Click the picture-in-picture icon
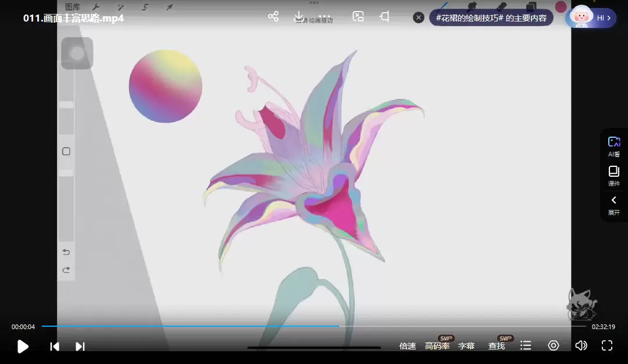 point(358,16)
